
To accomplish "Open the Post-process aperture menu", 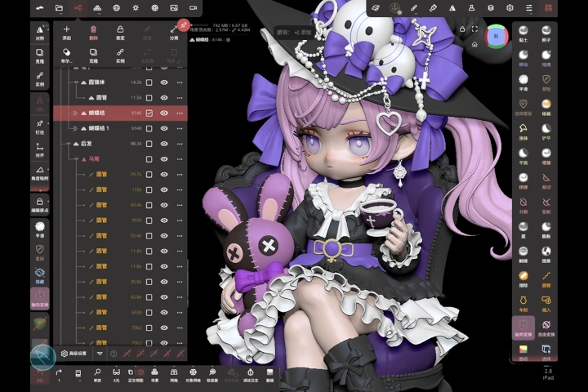I will click(x=155, y=8).
